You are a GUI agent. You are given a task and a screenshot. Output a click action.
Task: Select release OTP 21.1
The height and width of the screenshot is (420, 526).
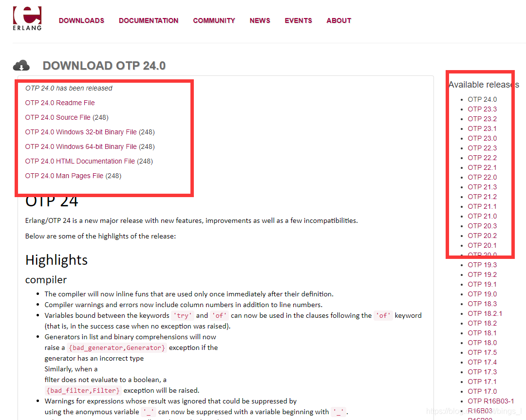(x=482, y=206)
